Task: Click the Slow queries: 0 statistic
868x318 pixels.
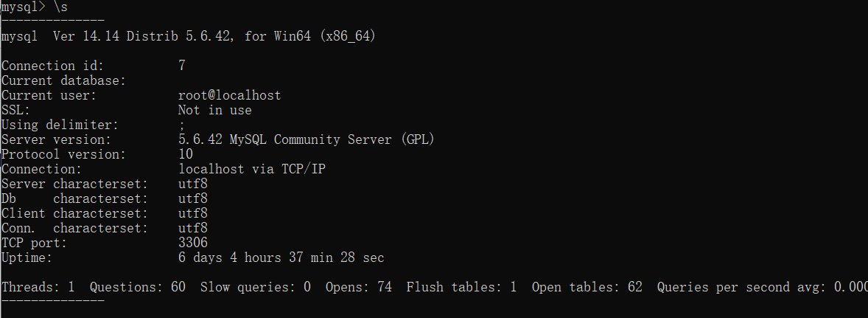Action: pyautogui.click(x=255, y=287)
